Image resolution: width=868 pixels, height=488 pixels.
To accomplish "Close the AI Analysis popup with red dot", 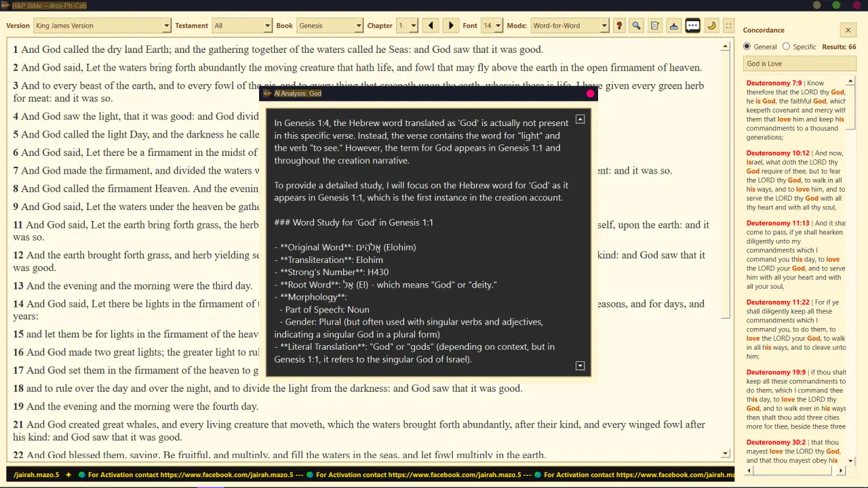I will pos(590,94).
